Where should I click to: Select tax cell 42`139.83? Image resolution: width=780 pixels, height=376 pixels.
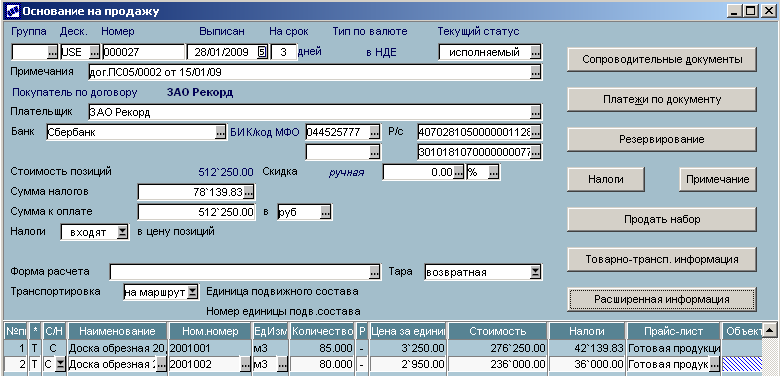pyautogui.click(x=587, y=348)
